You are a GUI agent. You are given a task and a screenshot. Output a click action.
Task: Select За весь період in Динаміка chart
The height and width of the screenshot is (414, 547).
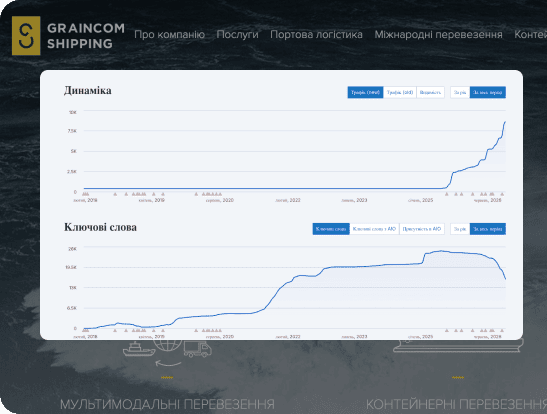[x=488, y=92]
